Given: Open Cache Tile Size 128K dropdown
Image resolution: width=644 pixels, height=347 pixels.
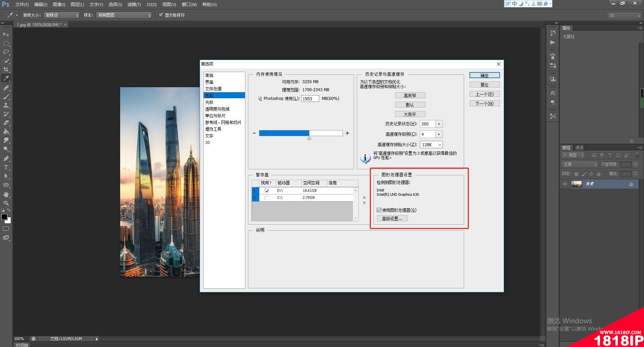Looking at the screenshot, I should (431, 144).
